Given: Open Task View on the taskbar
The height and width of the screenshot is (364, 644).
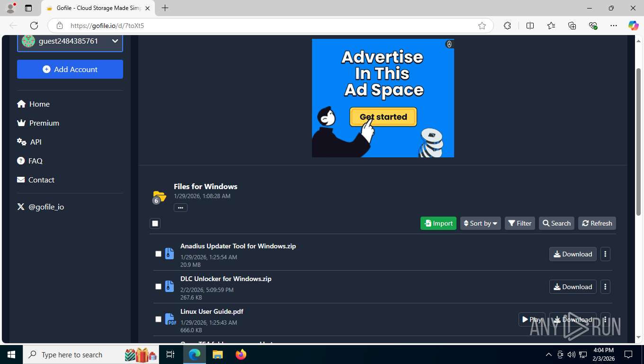Looking at the screenshot, I should click(170, 355).
